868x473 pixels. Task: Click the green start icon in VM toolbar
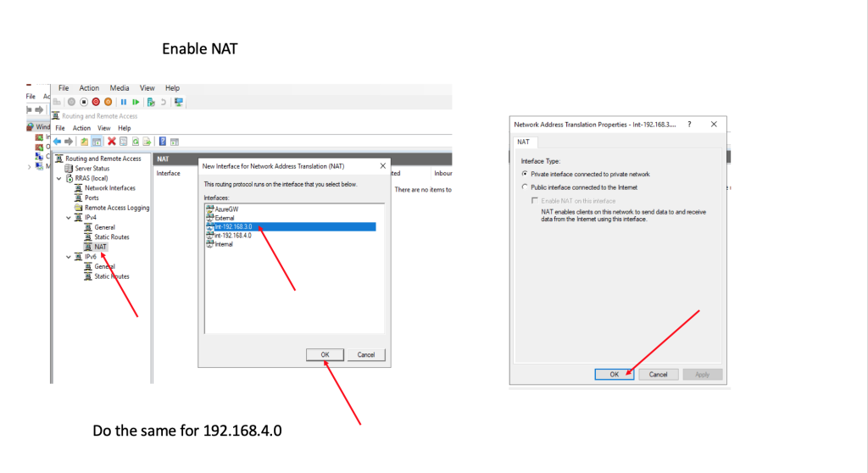pyautogui.click(x=136, y=102)
